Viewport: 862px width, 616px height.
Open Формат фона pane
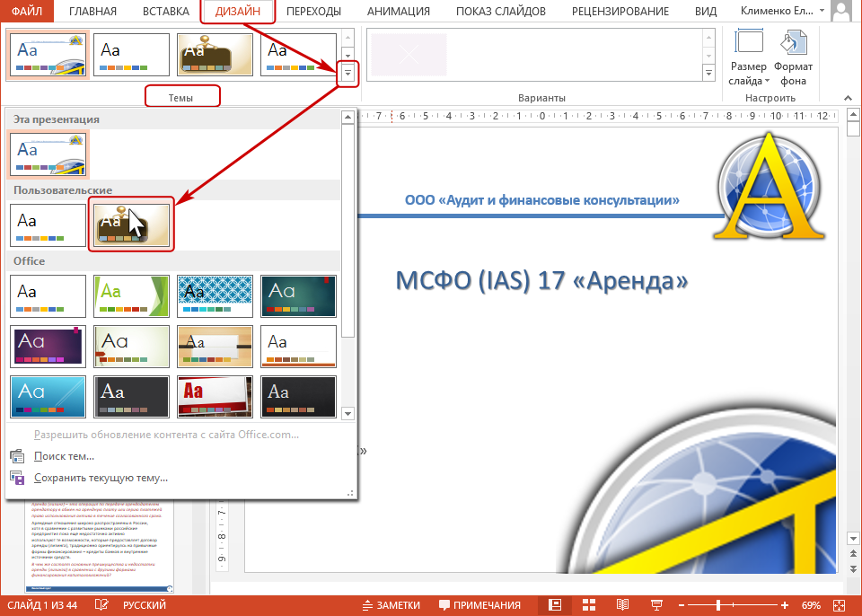(793, 58)
